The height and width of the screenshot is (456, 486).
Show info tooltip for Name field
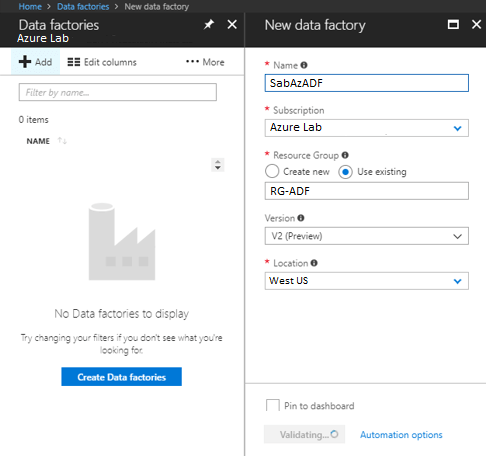[x=304, y=65]
